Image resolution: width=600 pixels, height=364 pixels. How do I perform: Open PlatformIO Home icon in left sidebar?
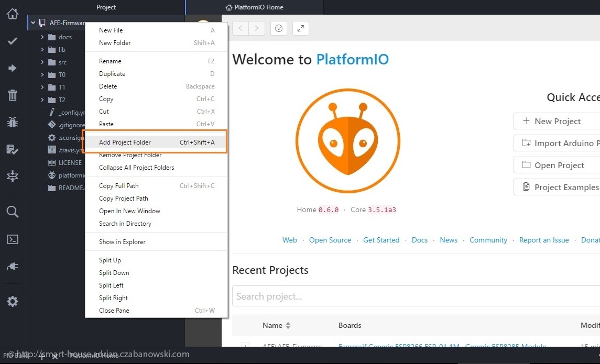tap(12, 14)
